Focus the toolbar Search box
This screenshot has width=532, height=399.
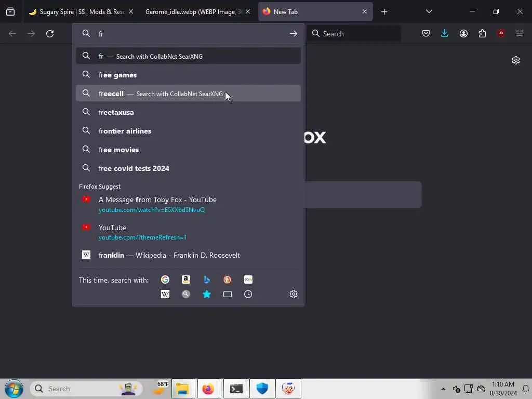[x=354, y=34]
